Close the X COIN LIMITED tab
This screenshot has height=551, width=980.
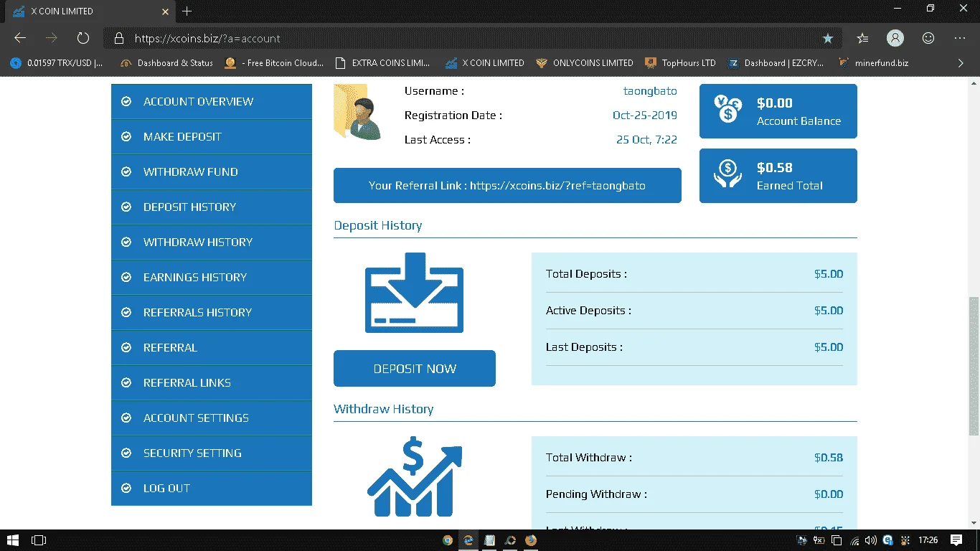click(x=166, y=11)
